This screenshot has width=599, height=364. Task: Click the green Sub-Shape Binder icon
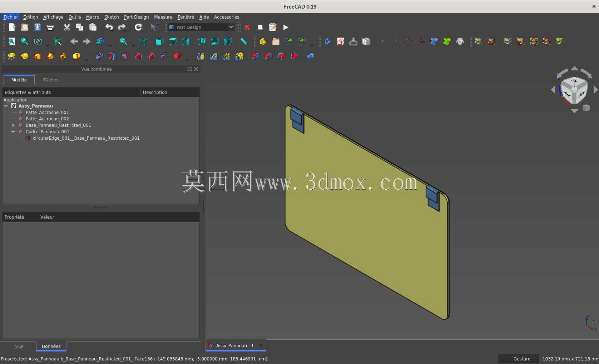(447, 41)
